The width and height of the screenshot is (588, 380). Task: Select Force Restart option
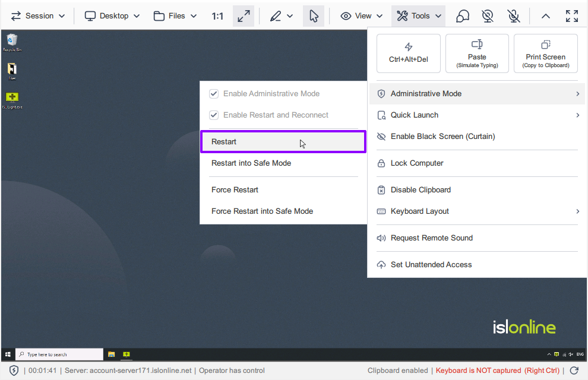(x=283, y=189)
